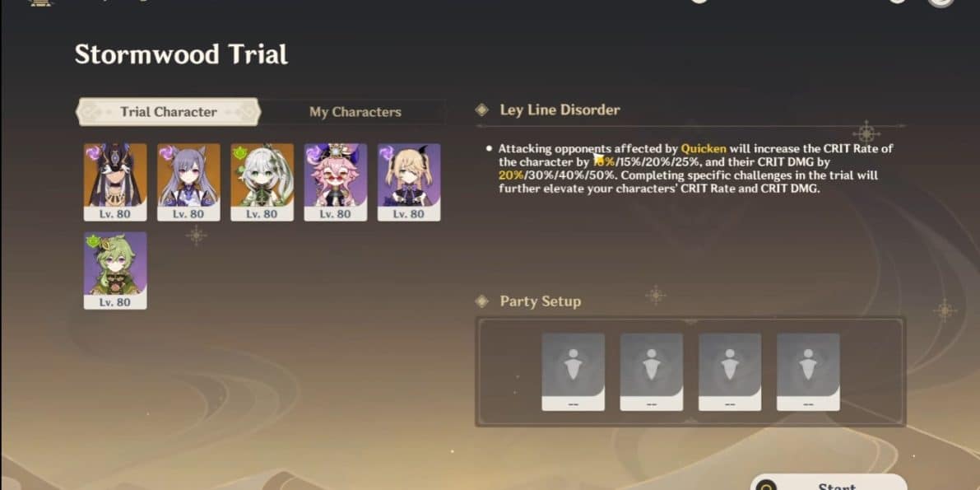Select the third empty party slot
Screen dimensions: 980x490
click(x=730, y=371)
